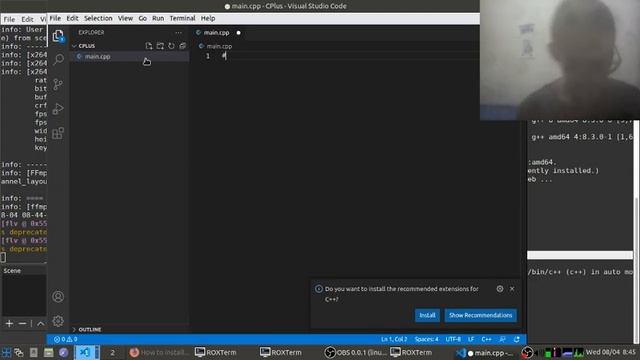This screenshot has height=360, width=640.
Task: Click OBS tray icon in system tray
Action: (x=527, y=352)
